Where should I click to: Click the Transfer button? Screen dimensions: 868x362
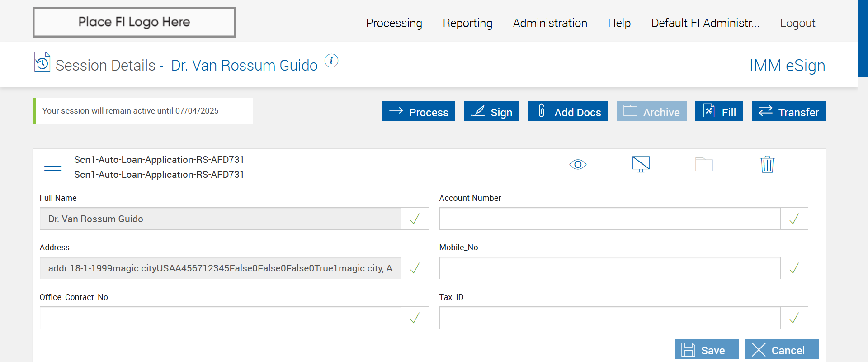(788, 111)
